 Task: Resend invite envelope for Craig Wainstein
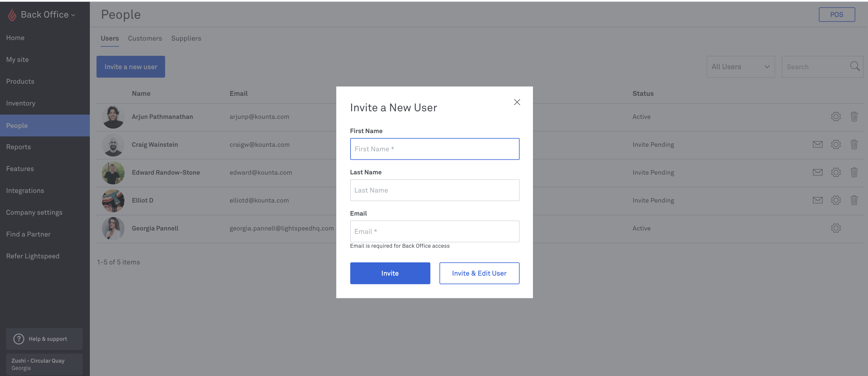point(817,145)
